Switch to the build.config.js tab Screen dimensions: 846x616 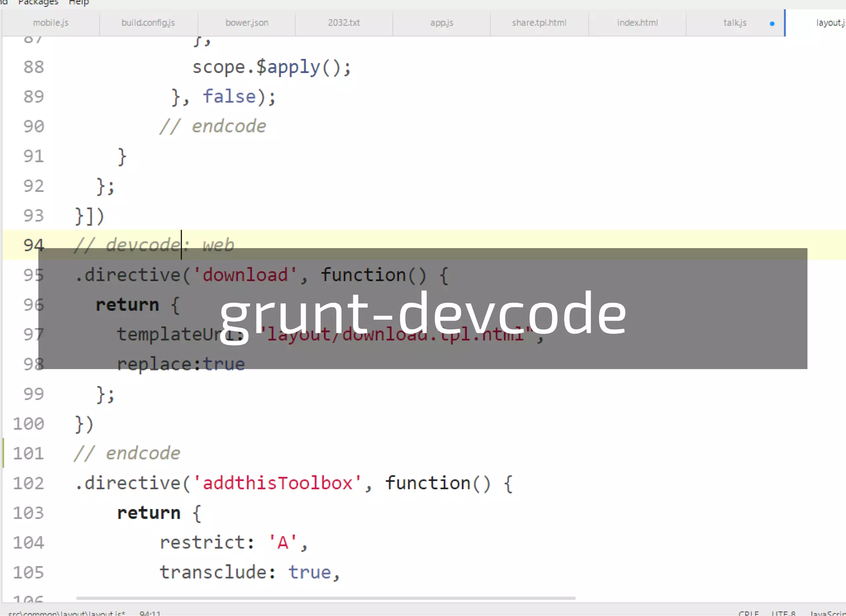tap(148, 23)
